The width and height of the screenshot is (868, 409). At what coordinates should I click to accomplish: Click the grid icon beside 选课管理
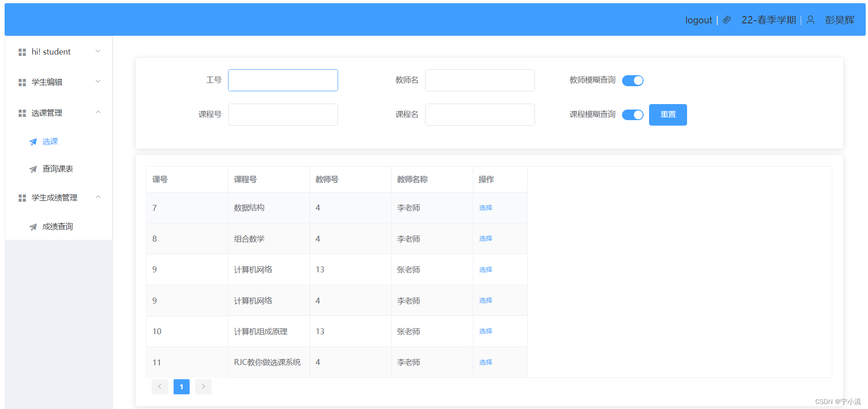pyautogui.click(x=22, y=113)
